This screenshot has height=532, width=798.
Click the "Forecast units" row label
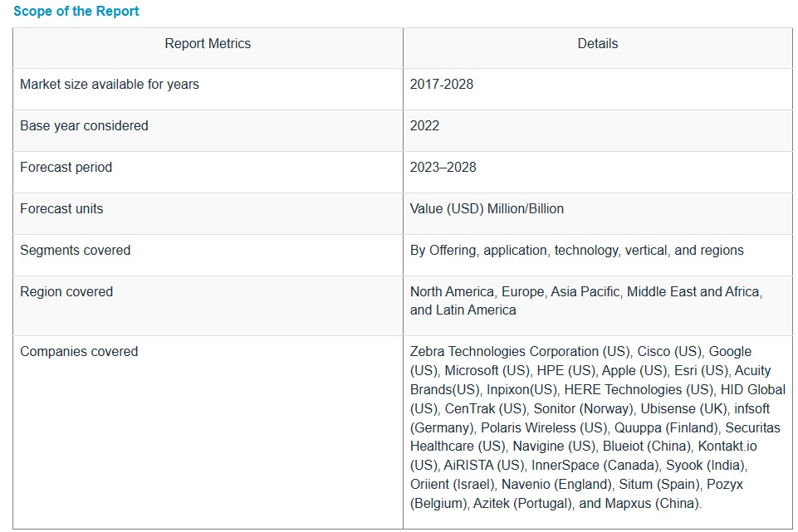[61, 208]
